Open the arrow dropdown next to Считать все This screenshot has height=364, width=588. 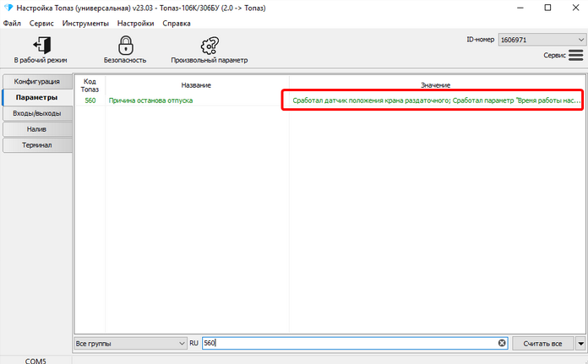click(x=581, y=344)
